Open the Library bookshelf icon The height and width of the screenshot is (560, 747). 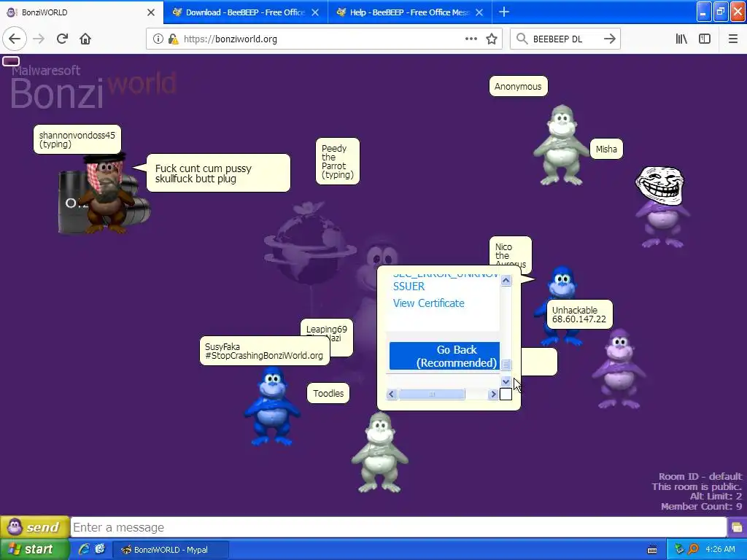pos(681,39)
